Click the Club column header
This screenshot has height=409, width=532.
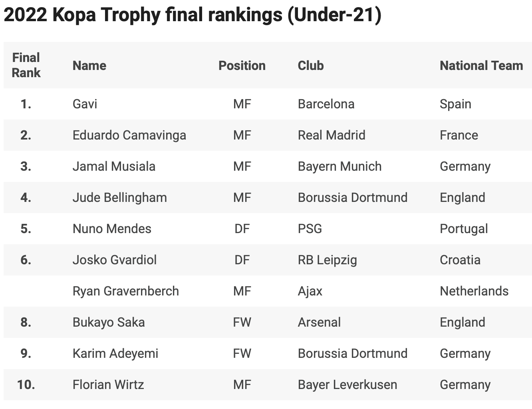click(x=310, y=66)
